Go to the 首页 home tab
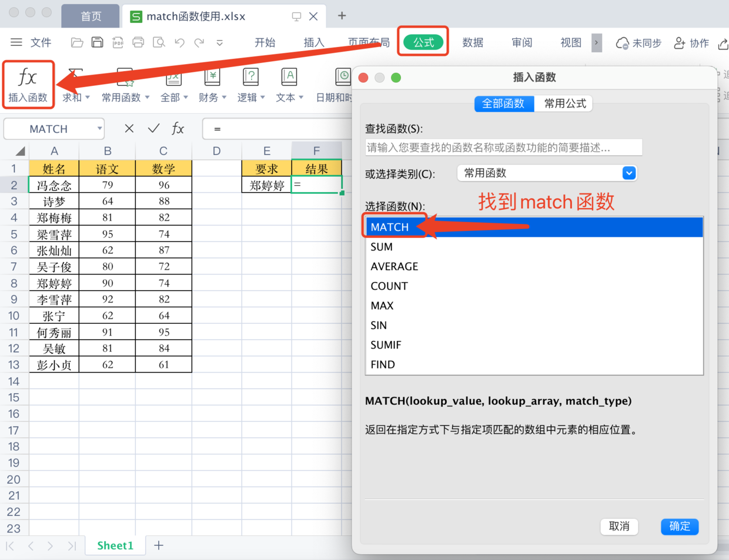The width and height of the screenshot is (729, 560). (91, 16)
